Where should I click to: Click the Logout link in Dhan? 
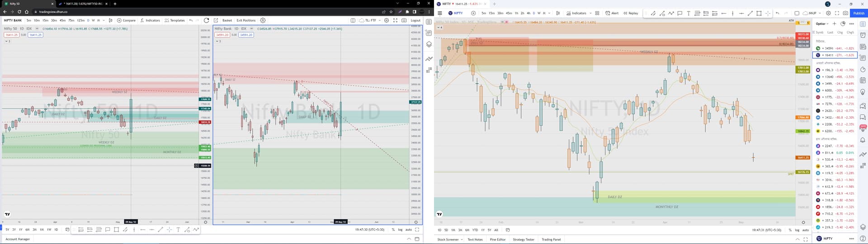pyautogui.click(x=415, y=20)
